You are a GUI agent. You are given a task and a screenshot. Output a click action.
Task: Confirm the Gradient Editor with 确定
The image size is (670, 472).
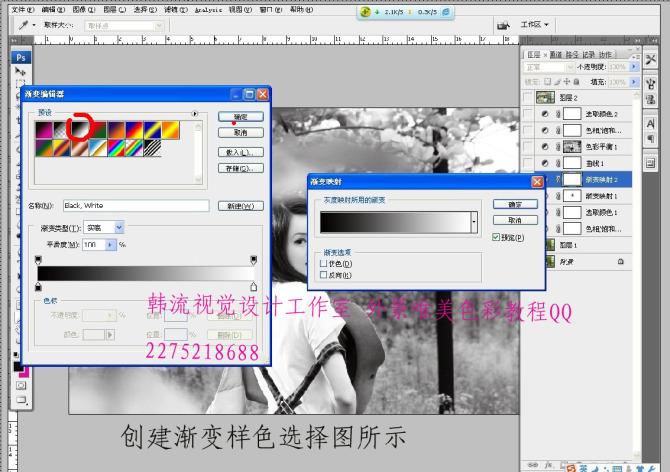[x=241, y=117]
